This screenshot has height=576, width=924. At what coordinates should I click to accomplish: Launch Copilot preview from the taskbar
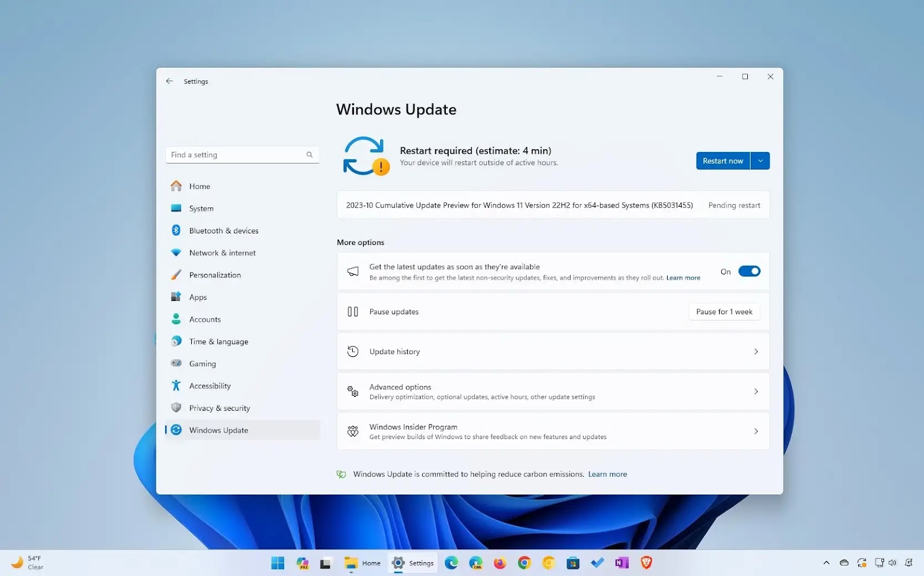pyautogui.click(x=302, y=563)
